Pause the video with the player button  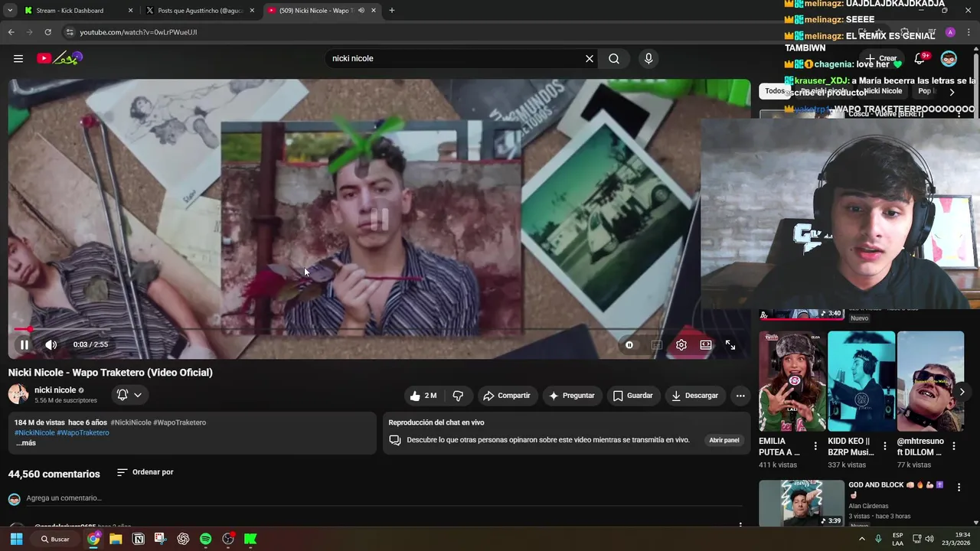(x=24, y=345)
